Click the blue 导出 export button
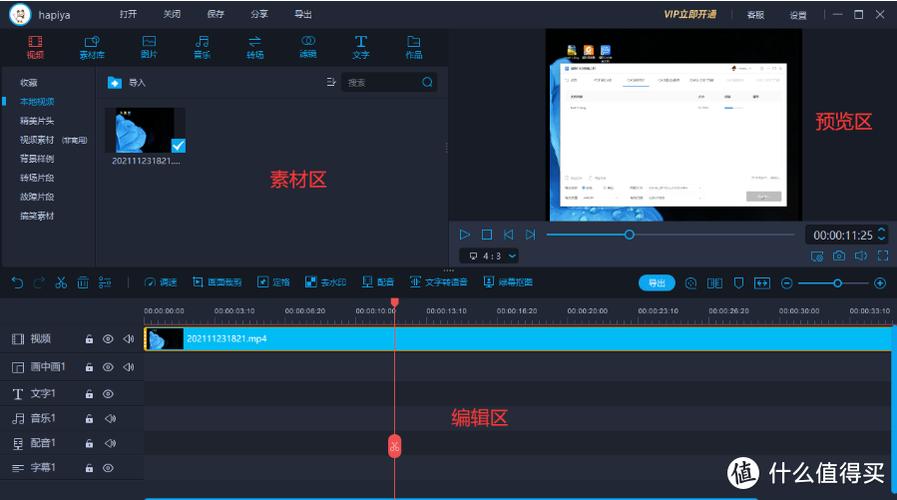The image size is (897, 500). pyautogui.click(x=657, y=283)
